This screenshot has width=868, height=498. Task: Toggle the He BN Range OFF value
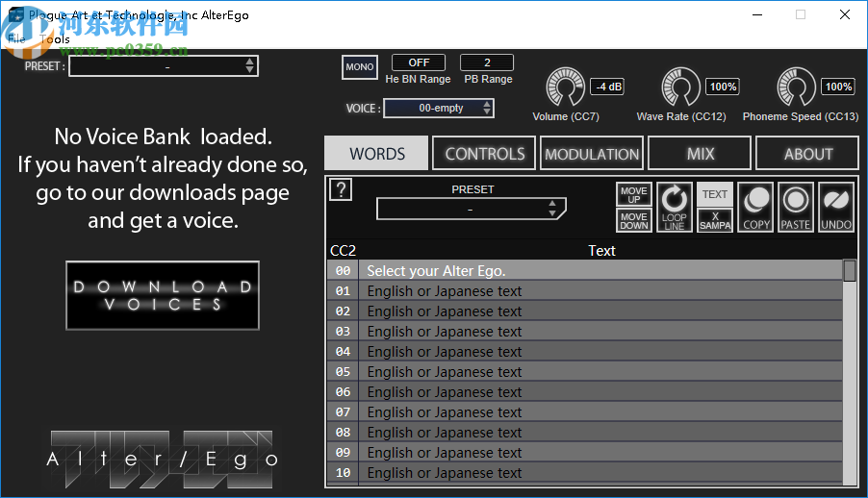pyautogui.click(x=419, y=62)
